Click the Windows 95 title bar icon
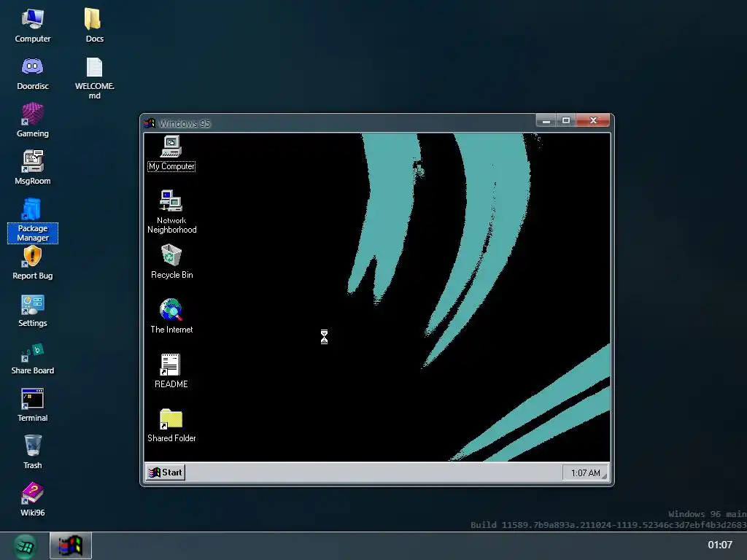 click(150, 123)
